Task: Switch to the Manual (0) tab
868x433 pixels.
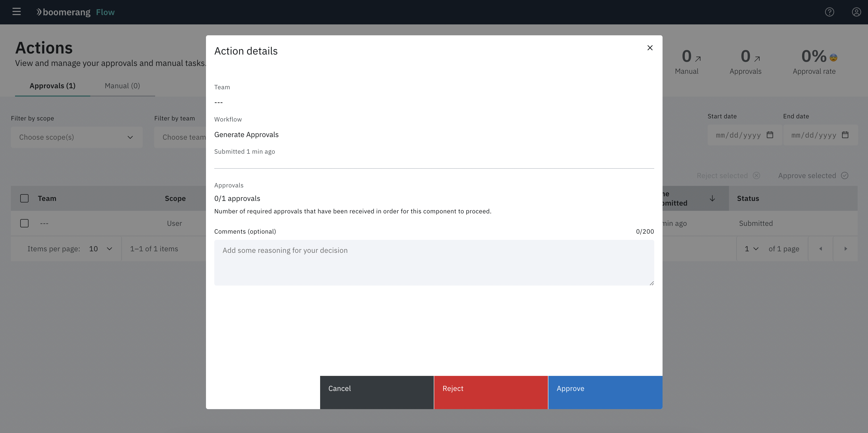Action: point(122,86)
